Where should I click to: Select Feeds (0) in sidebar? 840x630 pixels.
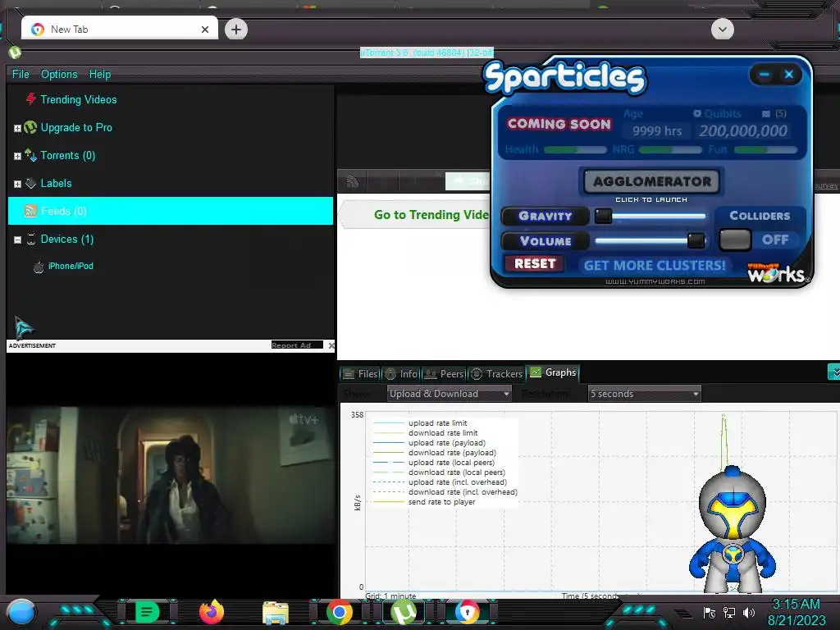point(171,211)
